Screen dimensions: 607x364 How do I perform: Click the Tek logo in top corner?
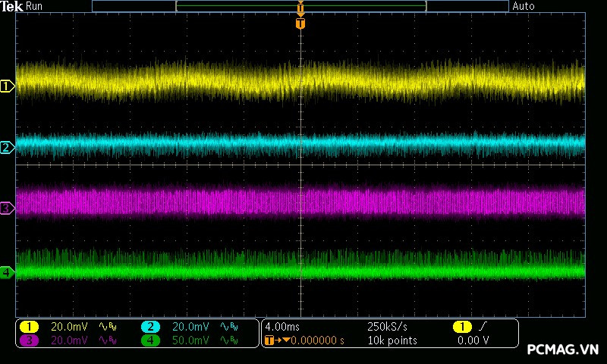point(12,6)
